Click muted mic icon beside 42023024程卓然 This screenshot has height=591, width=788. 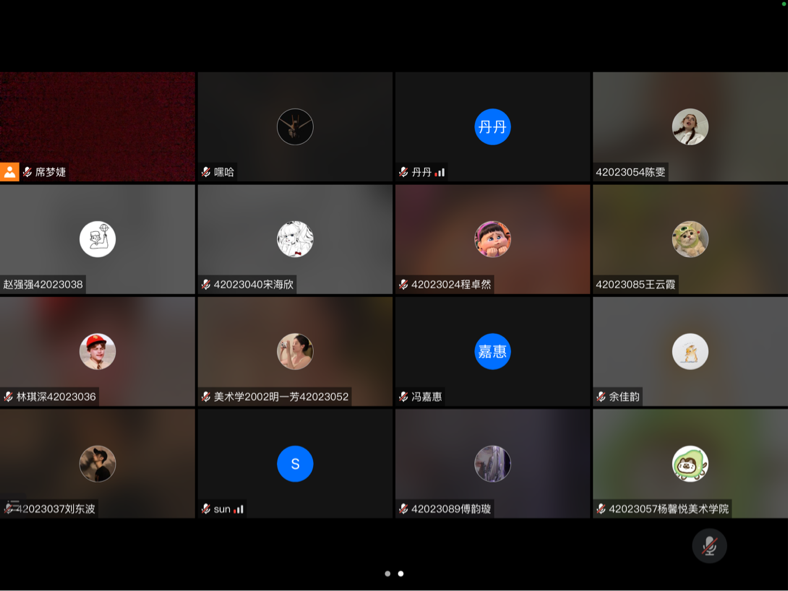pyautogui.click(x=403, y=284)
